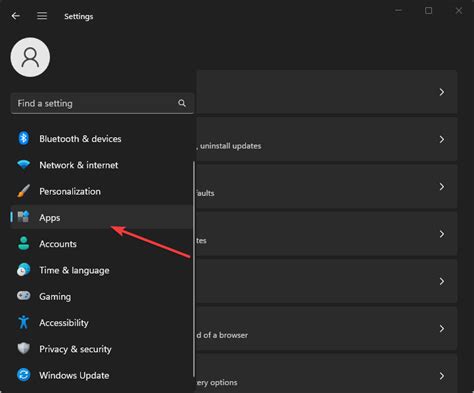474x393 pixels.
Task: Click the Privacy shield icon
Action: [x=24, y=349]
